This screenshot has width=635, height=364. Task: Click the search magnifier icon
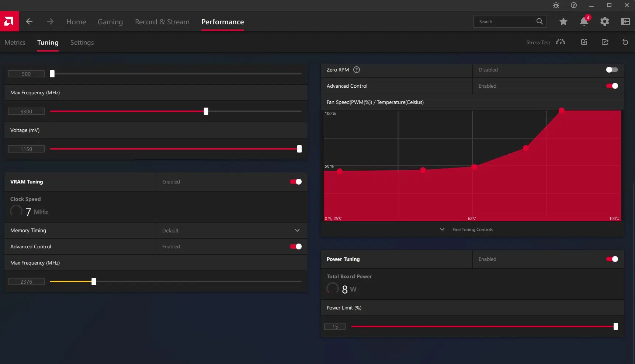[539, 21]
